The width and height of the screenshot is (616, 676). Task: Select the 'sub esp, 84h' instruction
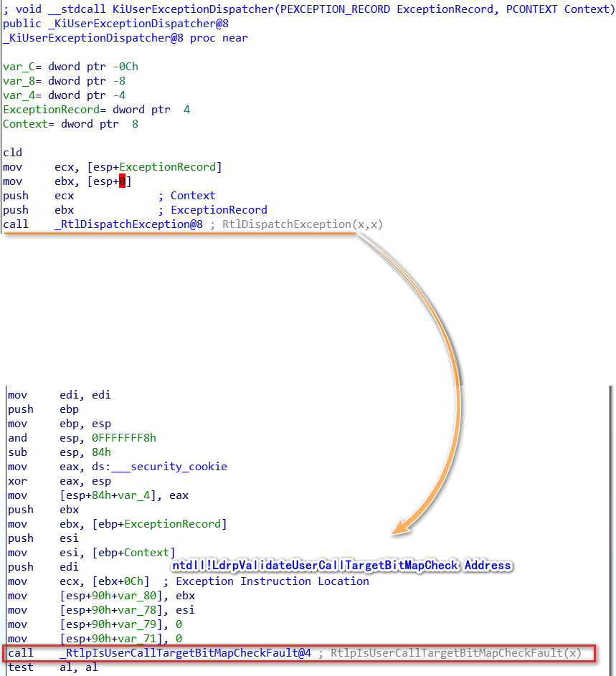coord(59,452)
